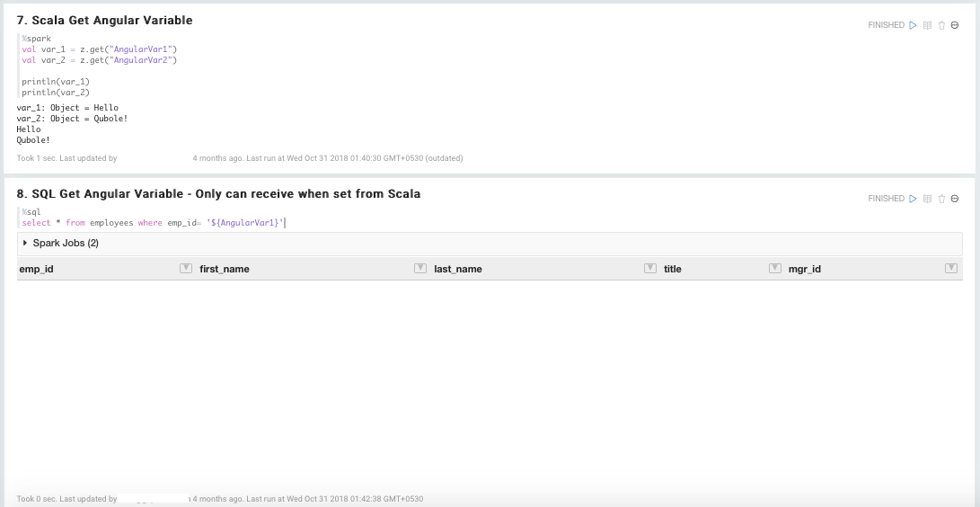
Task: Click the println(var_2) code line
Action: point(56,93)
